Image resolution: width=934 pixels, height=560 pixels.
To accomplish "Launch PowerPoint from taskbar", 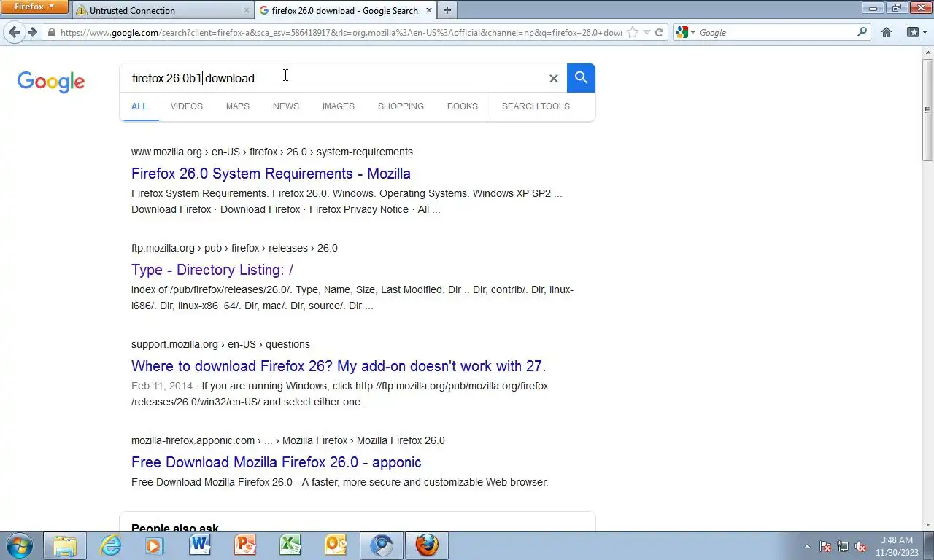I will pyautogui.click(x=245, y=545).
